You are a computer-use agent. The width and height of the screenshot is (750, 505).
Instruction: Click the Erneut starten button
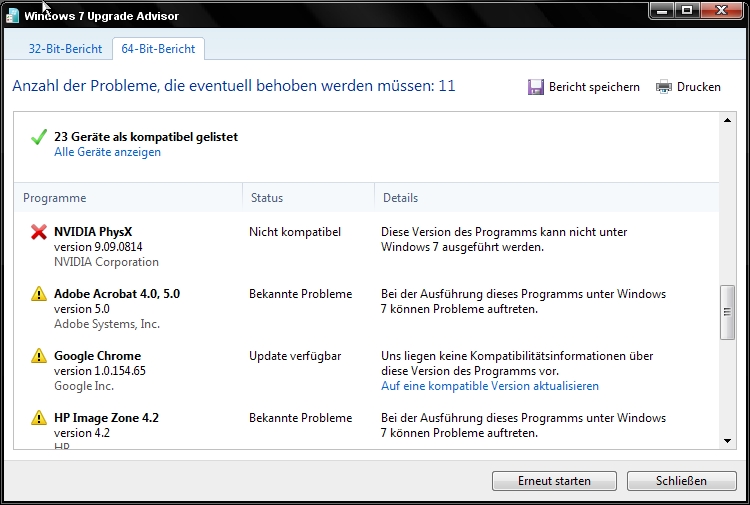coord(554,481)
